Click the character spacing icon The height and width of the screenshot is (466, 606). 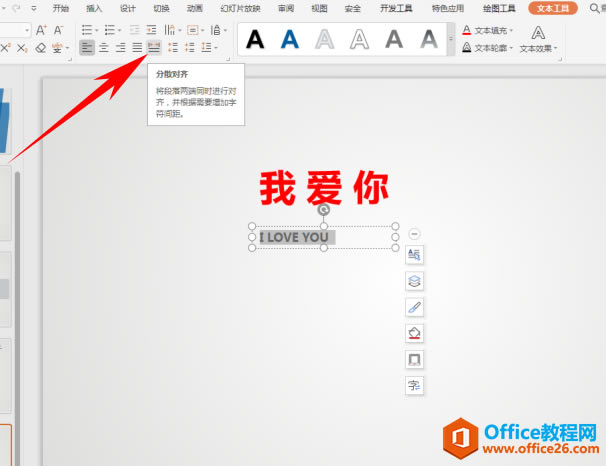[x=216, y=30]
